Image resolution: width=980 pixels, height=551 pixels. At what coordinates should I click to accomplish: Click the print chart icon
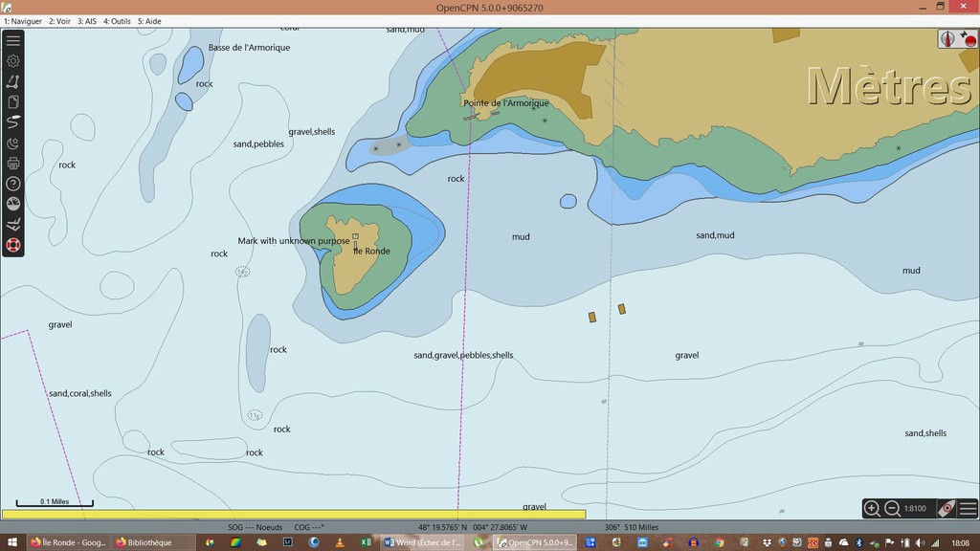coord(13,164)
